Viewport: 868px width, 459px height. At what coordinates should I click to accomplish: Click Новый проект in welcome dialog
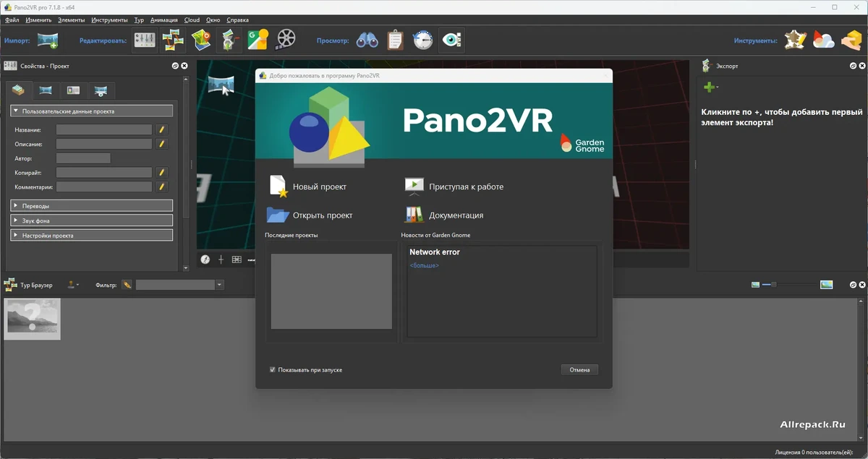click(x=307, y=186)
